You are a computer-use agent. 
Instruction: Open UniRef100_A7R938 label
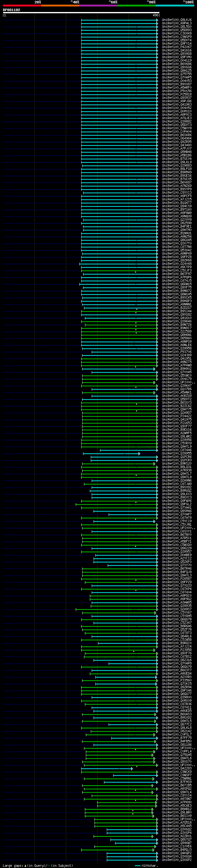tap(176, 470)
